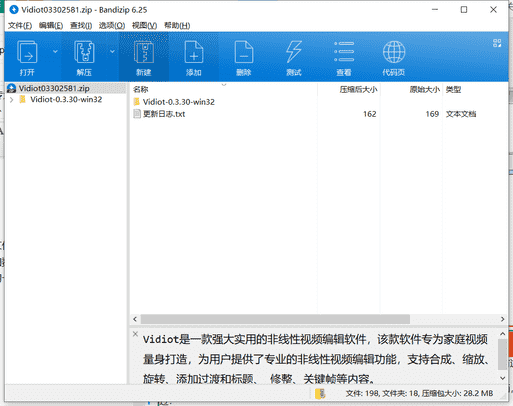Maximize the Bandizip window
The width and height of the screenshot is (513, 406).
[464, 10]
